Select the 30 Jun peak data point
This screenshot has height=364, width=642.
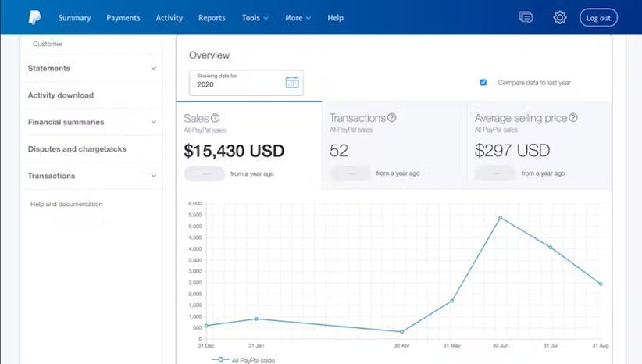click(x=500, y=218)
